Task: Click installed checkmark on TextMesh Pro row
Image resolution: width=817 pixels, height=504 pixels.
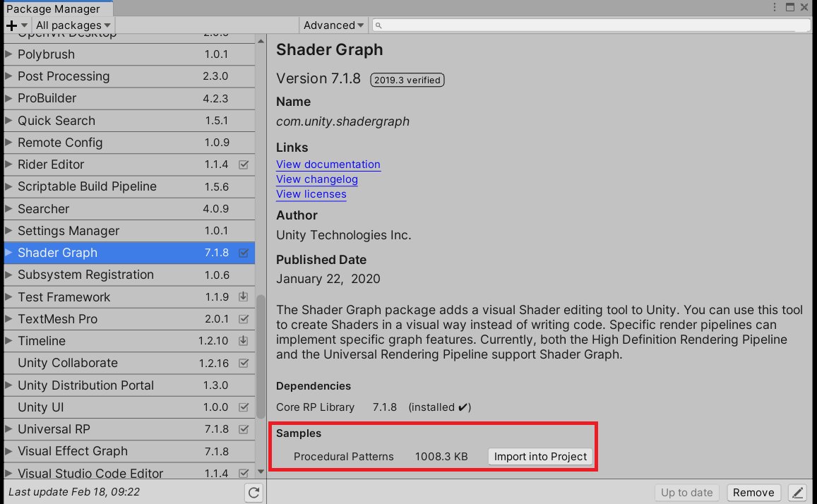Action: click(244, 318)
